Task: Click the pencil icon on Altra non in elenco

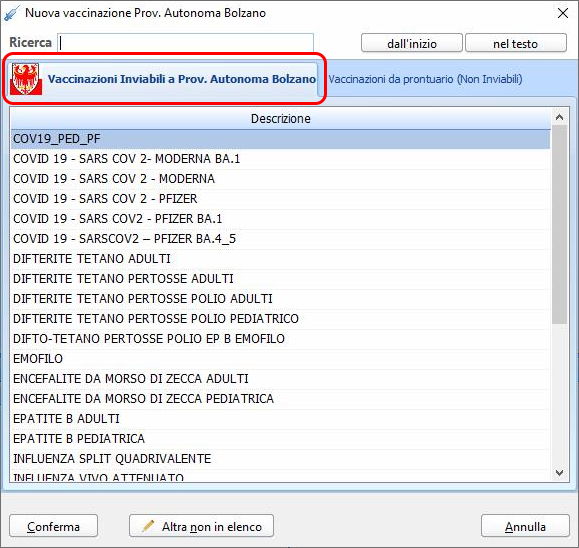Action: point(148,526)
